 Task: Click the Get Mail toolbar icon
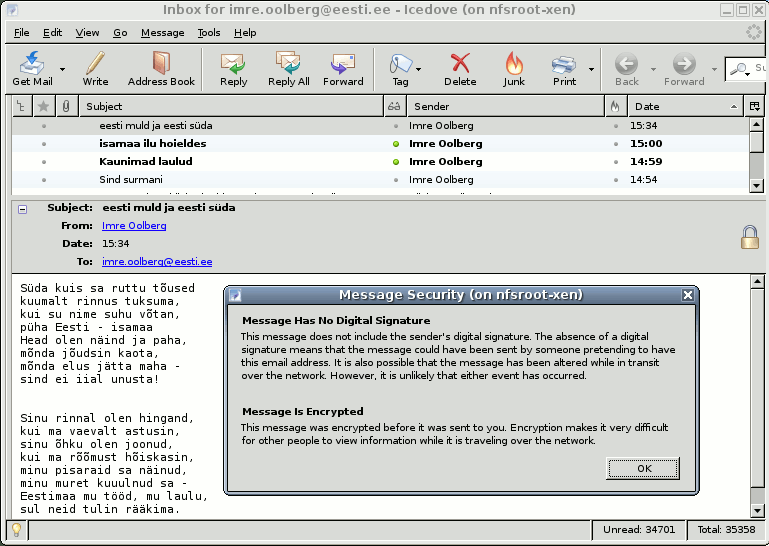tap(32, 69)
